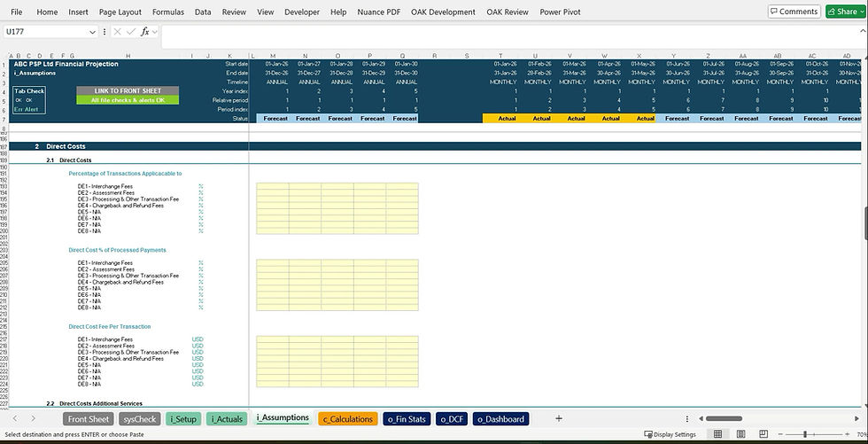Click All file checks & alerts OK banner
Viewport: 868px width, 444px height.
(128, 100)
